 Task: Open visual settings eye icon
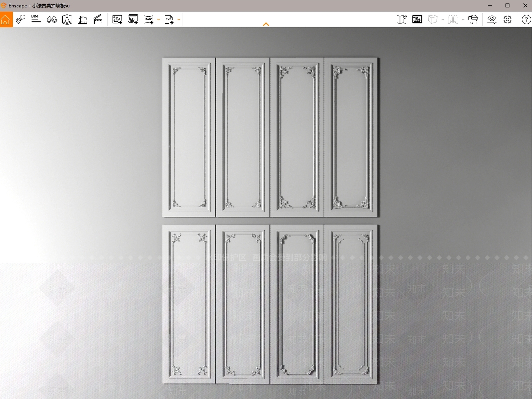492,20
